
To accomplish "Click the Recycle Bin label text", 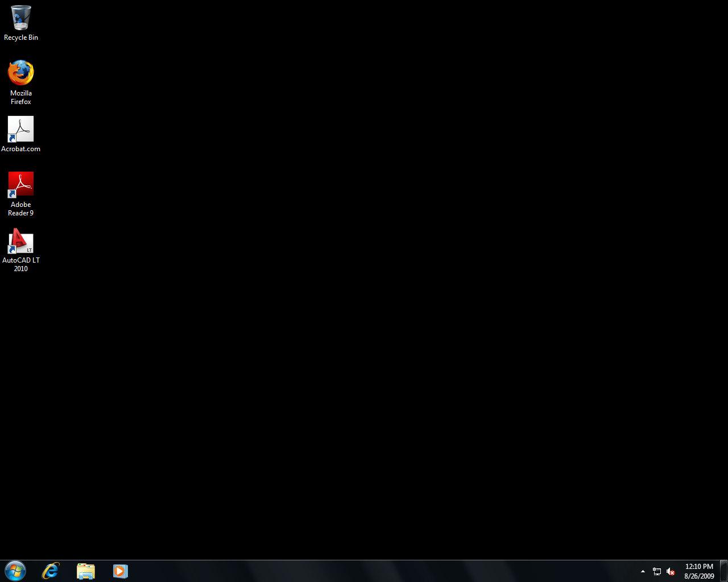I will 20,37.
